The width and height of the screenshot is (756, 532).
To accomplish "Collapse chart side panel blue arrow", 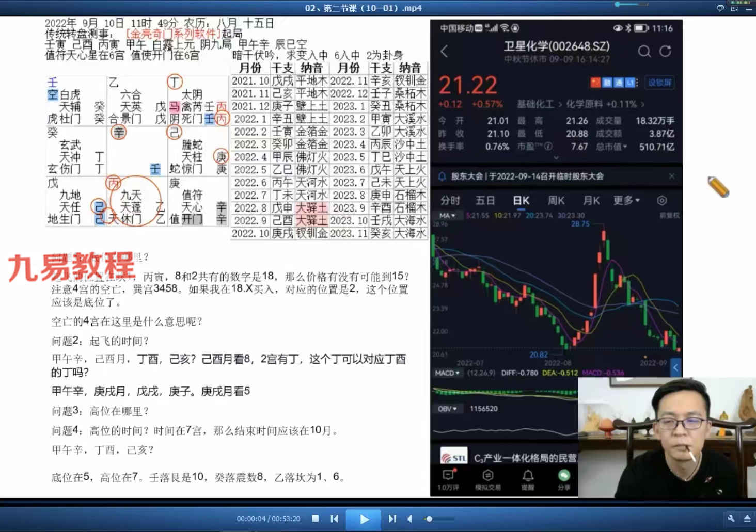I will 675,367.
